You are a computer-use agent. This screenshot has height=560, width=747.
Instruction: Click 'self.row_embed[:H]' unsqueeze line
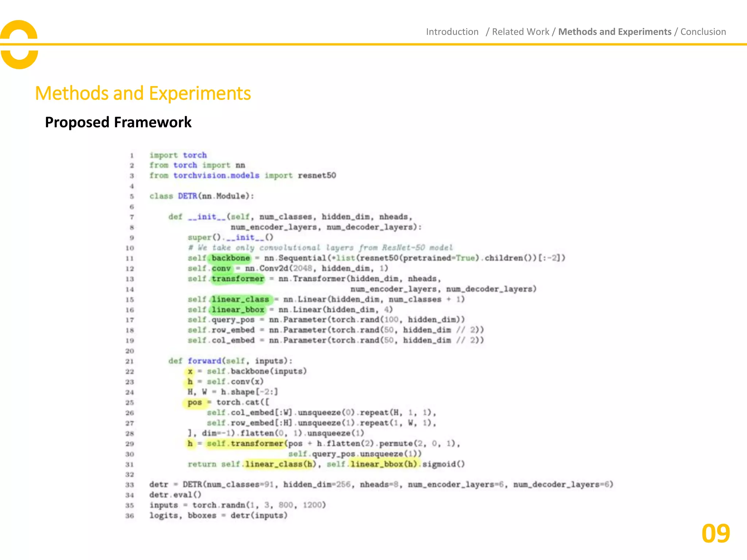(x=321, y=423)
